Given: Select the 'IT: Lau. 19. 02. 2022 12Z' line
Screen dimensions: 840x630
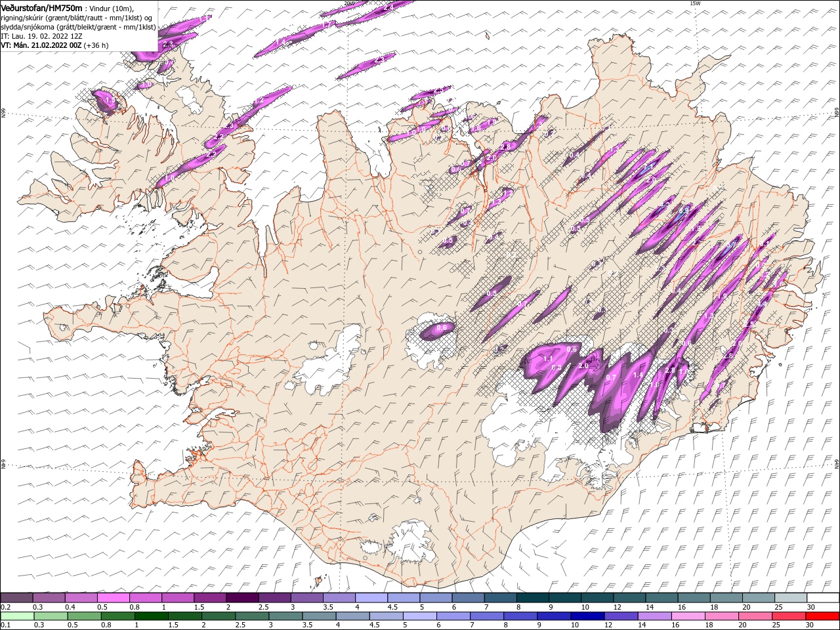Looking at the screenshot, I should (x=41, y=36).
